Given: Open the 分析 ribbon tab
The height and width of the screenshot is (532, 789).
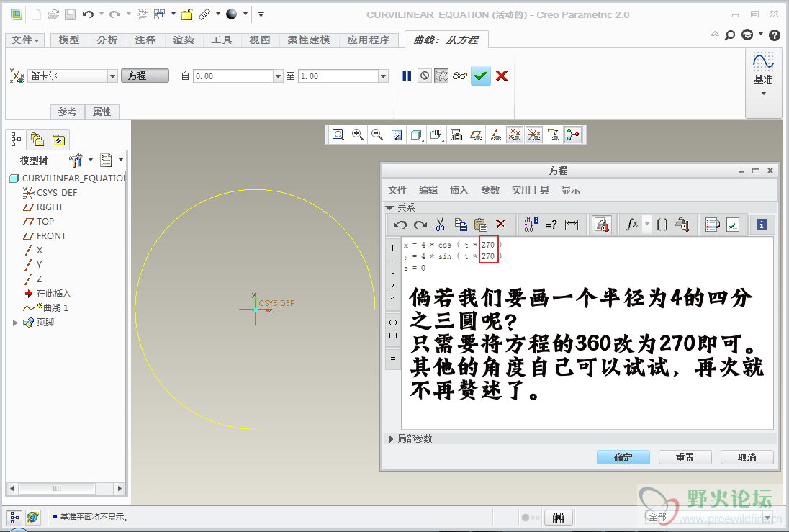Looking at the screenshot, I should 107,40.
